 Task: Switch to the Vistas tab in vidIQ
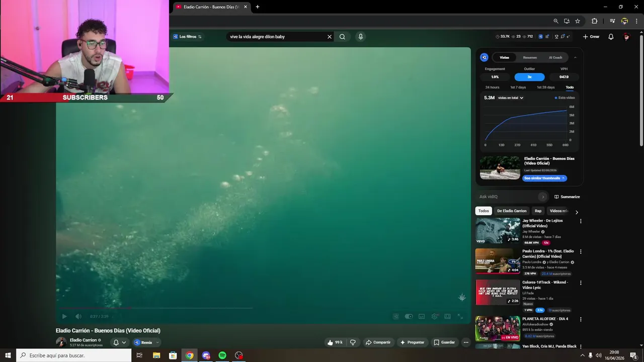click(x=504, y=57)
